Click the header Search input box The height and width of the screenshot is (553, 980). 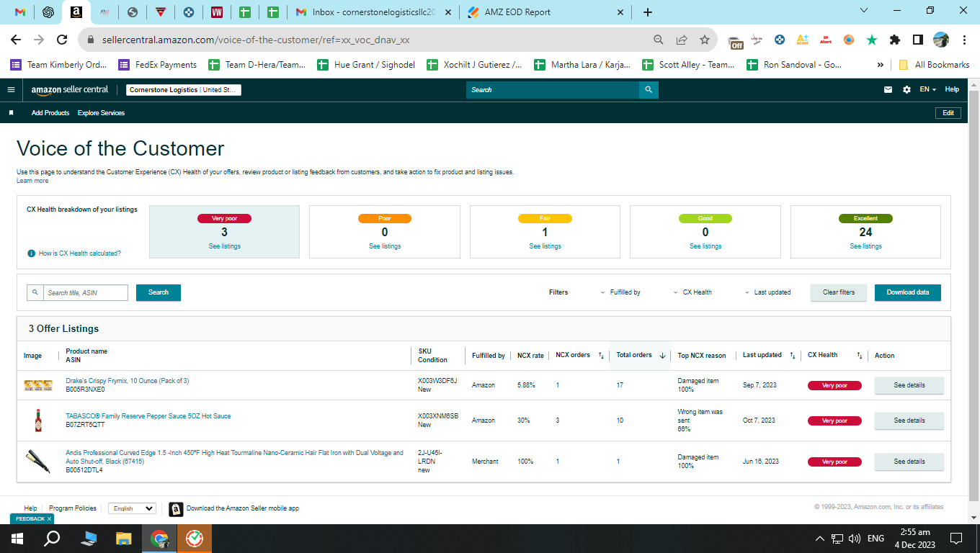click(553, 90)
